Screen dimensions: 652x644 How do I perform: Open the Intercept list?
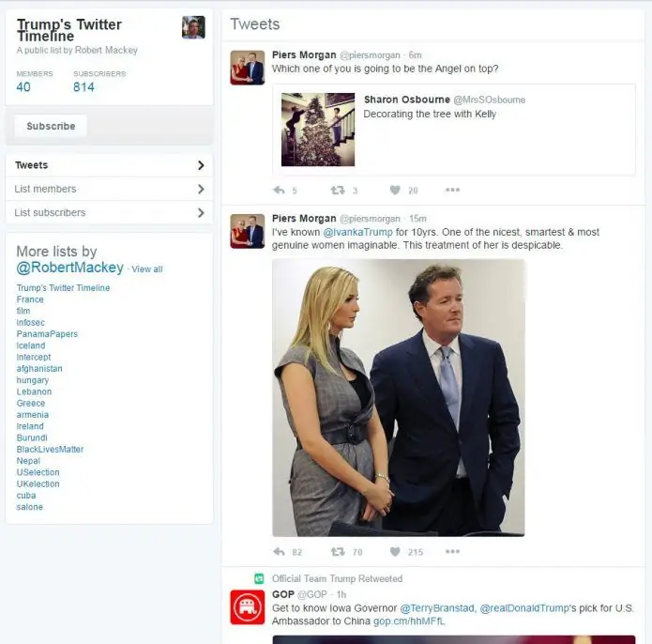coord(34,357)
